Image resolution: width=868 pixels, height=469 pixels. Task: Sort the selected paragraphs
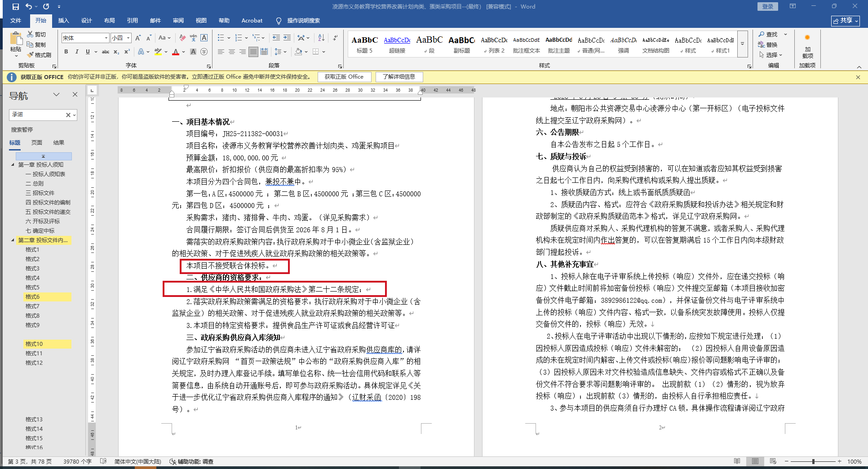(x=321, y=38)
